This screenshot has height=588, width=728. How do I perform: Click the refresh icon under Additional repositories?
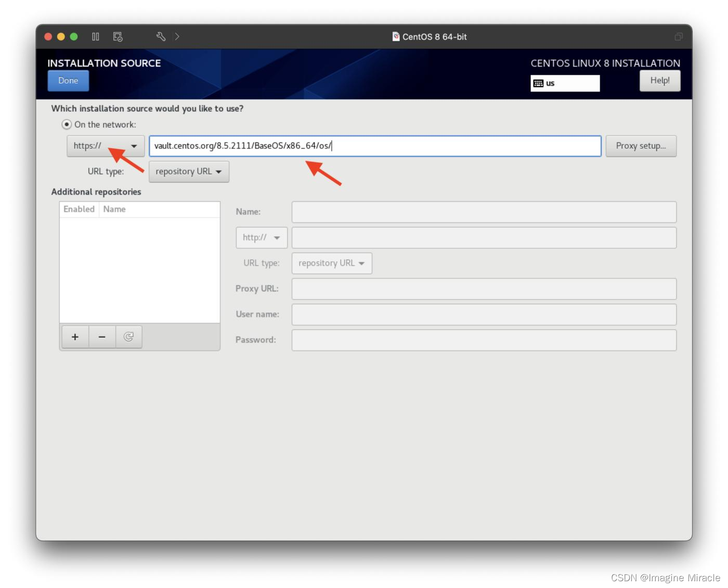[129, 337]
